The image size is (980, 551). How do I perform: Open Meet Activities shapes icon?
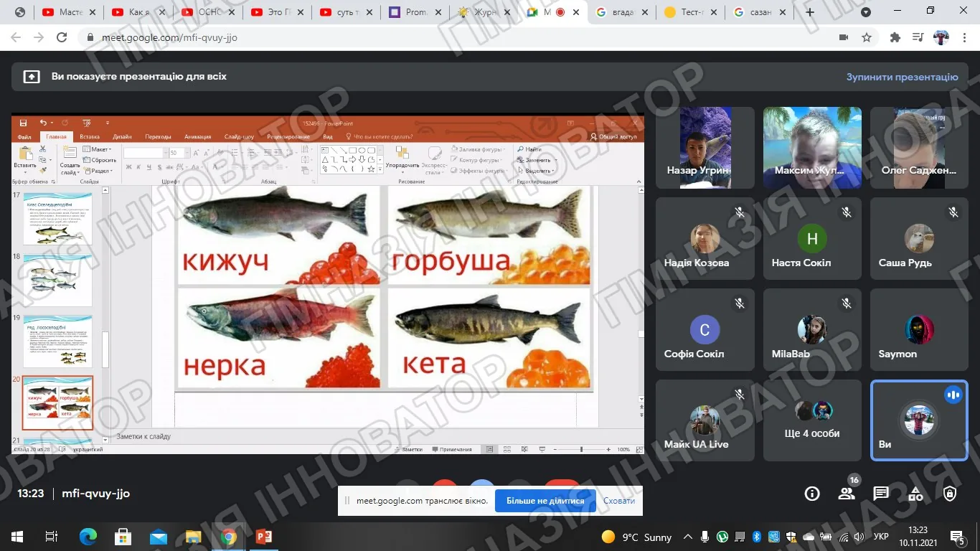[915, 494]
